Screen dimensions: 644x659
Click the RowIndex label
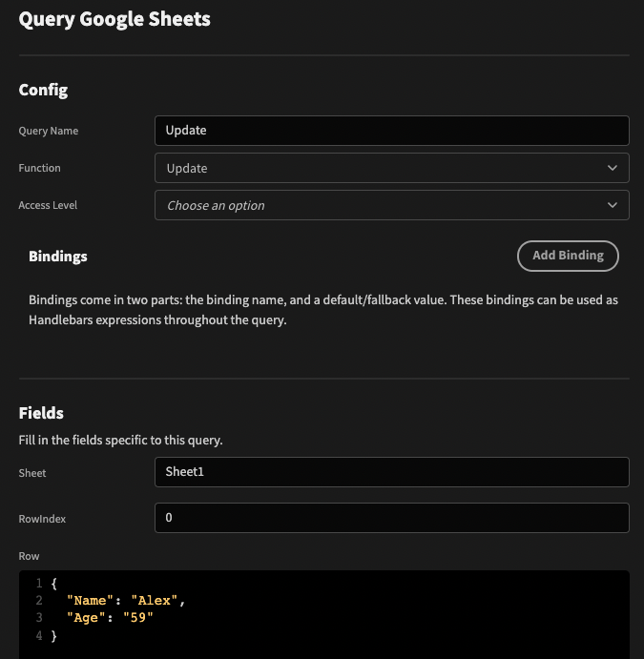point(42,519)
